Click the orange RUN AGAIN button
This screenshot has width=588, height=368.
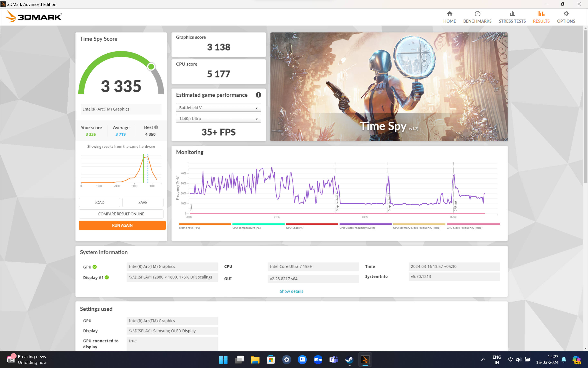tap(122, 225)
